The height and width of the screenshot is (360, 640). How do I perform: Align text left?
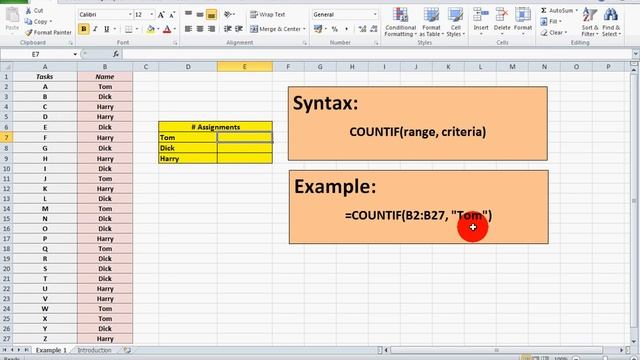[188, 29]
